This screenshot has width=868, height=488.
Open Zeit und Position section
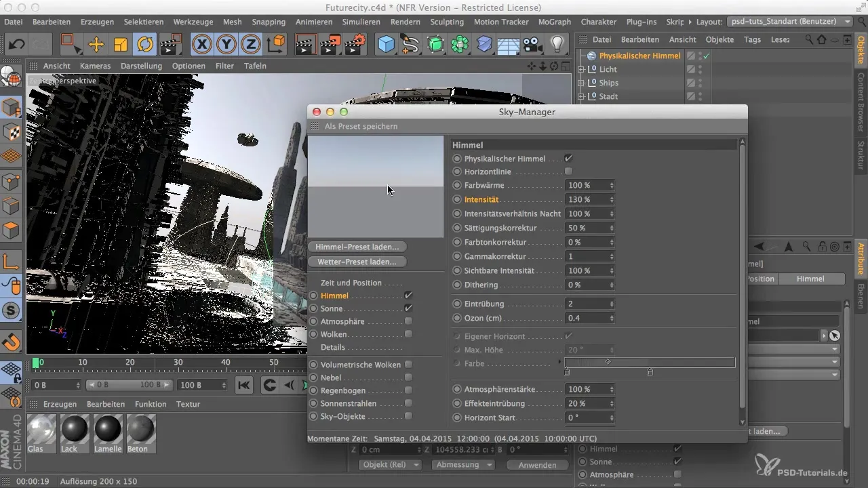tap(351, 283)
